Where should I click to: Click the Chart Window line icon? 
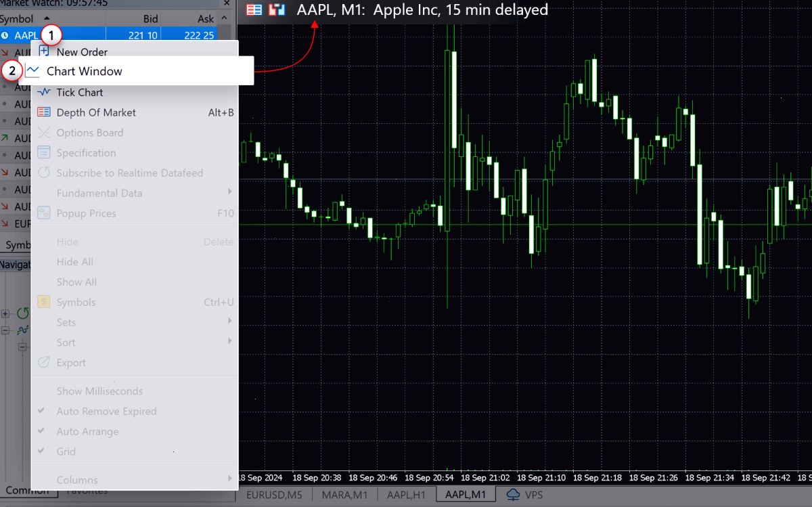click(x=33, y=70)
